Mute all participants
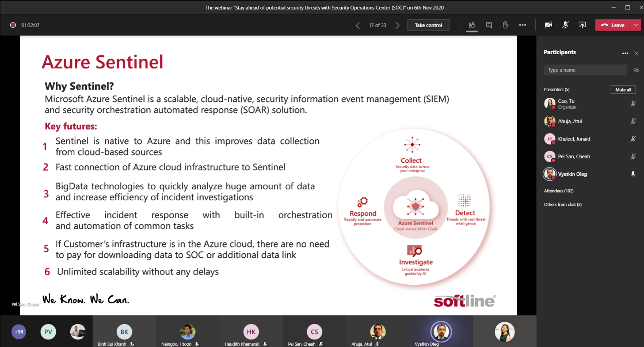This screenshot has height=347, width=644. tap(623, 90)
